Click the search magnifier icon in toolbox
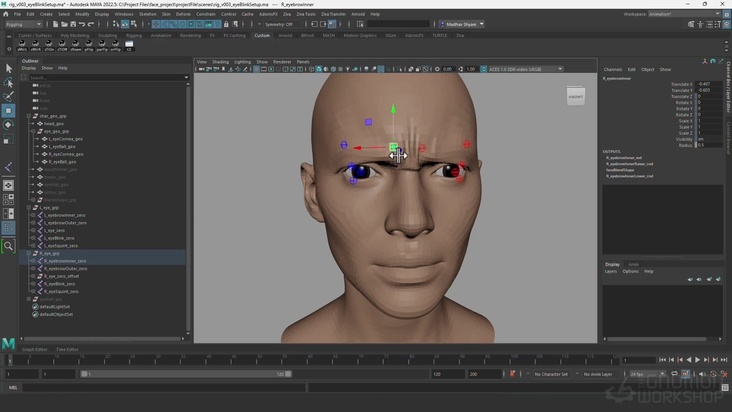This screenshot has height=412, width=732. coord(8,245)
